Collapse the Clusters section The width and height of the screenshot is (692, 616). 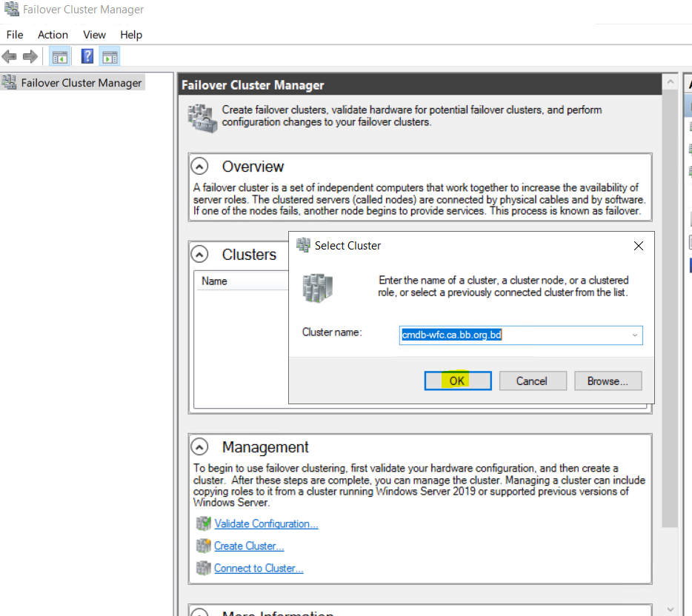[199, 255]
